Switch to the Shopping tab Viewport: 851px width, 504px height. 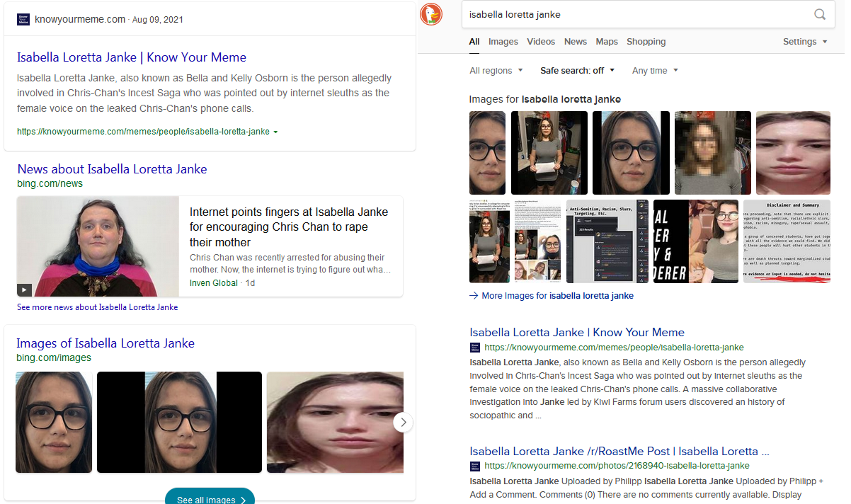pos(646,42)
